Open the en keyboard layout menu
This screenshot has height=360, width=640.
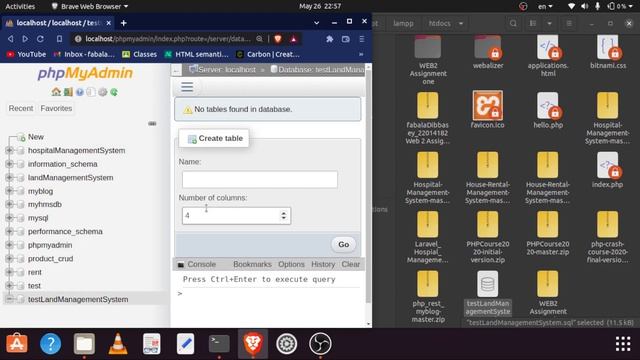click(x=545, y=6)
